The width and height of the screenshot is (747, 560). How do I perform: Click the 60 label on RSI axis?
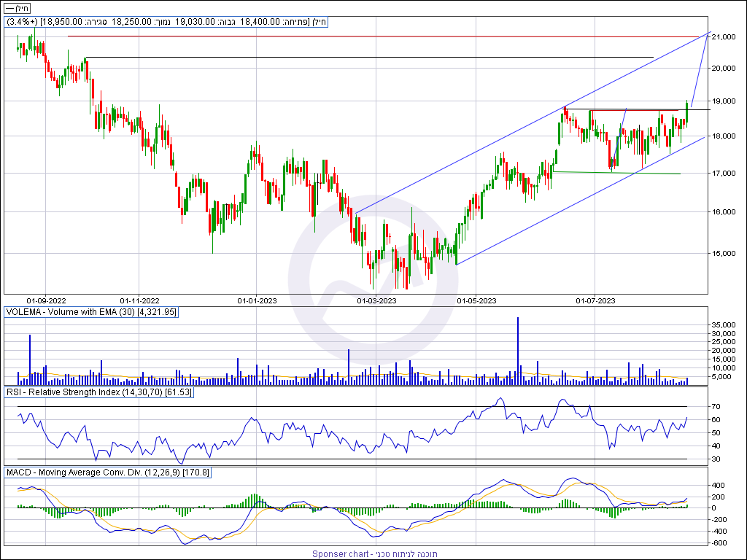[x=716, y=420]
